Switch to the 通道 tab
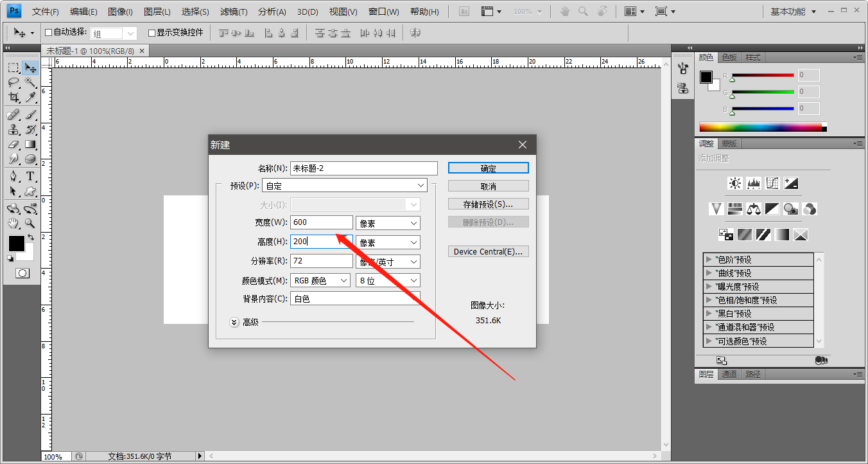Viewport: 868px width, 464px height. click(x=729, y=374)
